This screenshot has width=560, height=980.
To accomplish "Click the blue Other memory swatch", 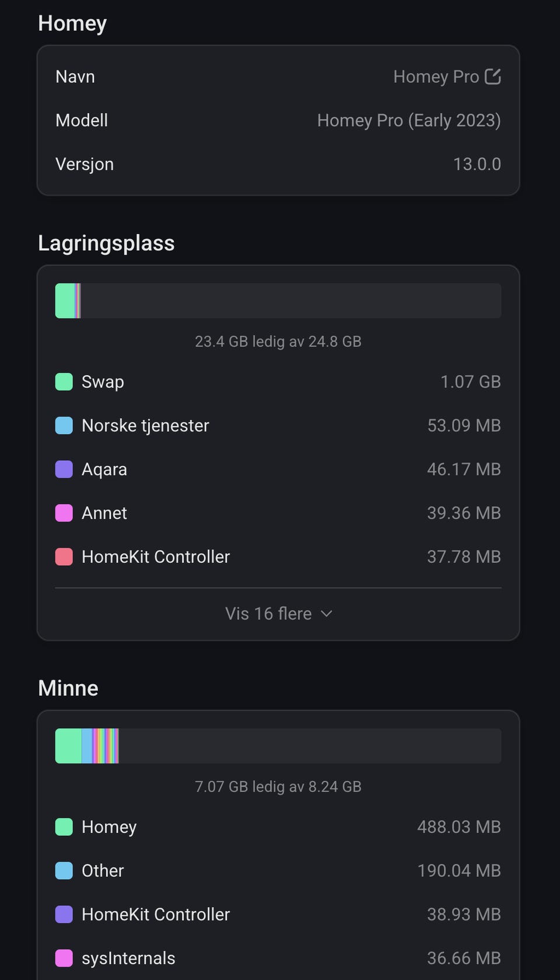I will pyautogui.click(x=64, y=871).
